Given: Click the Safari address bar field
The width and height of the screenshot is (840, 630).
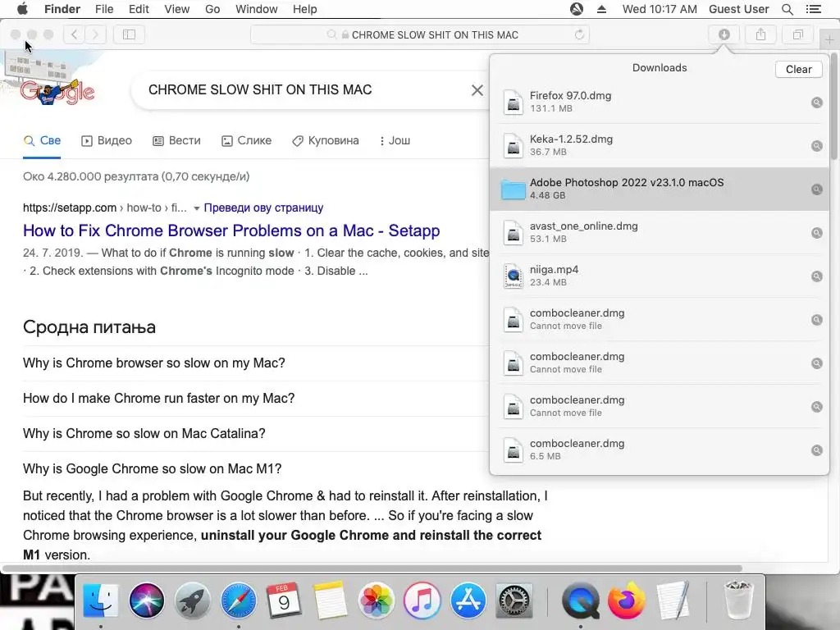Looking at the screenshot, I should 420,34.
